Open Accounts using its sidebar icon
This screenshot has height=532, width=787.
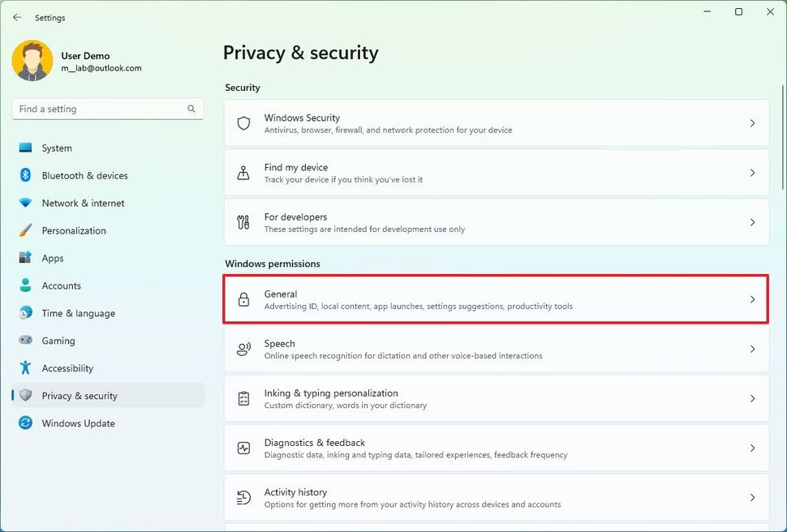click(x=26, y=285)
